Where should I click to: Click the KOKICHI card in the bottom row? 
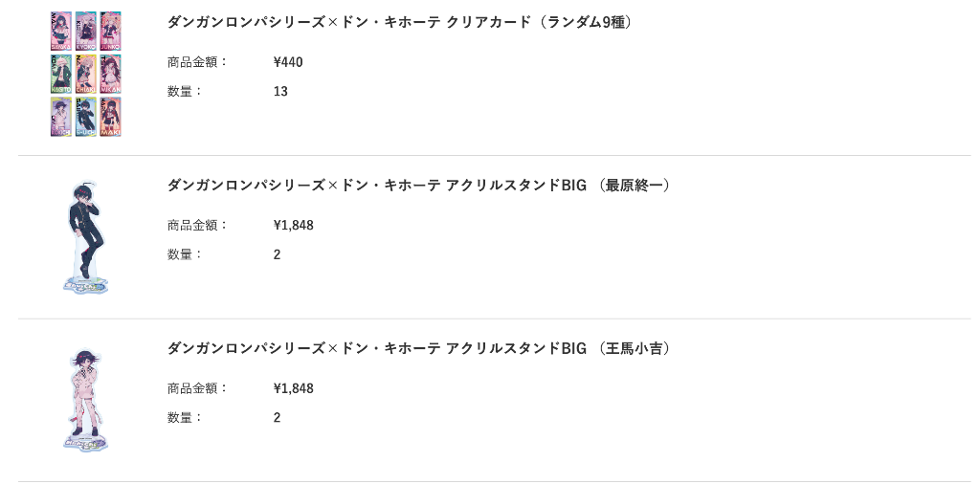tap(61, 117)
